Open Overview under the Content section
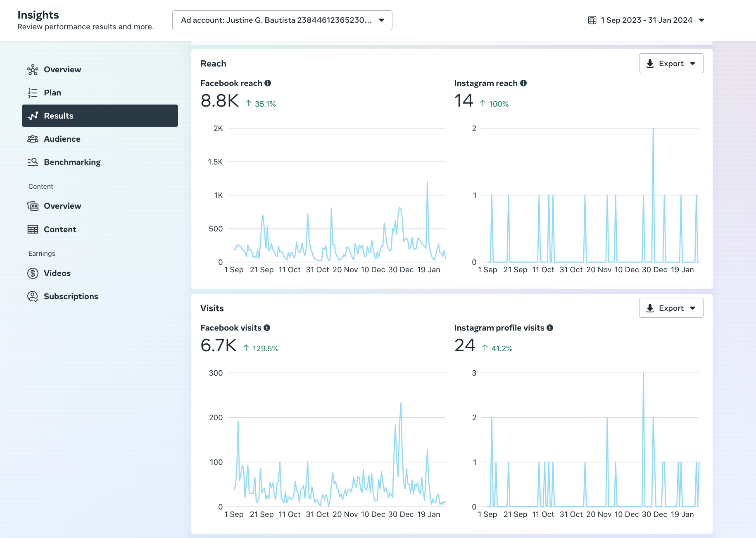The image size is (756, 538). coord(62,206)
